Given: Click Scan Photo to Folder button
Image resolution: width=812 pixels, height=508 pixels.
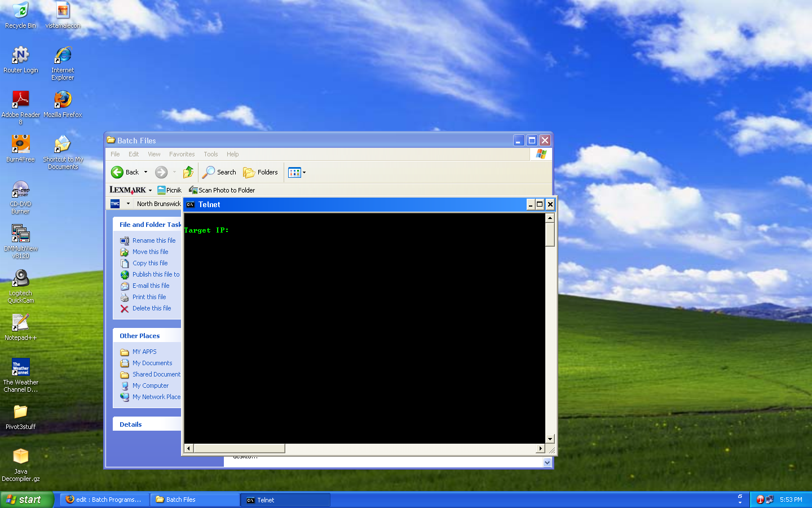Looking at the screenshot, I should [x=222, y=190].
